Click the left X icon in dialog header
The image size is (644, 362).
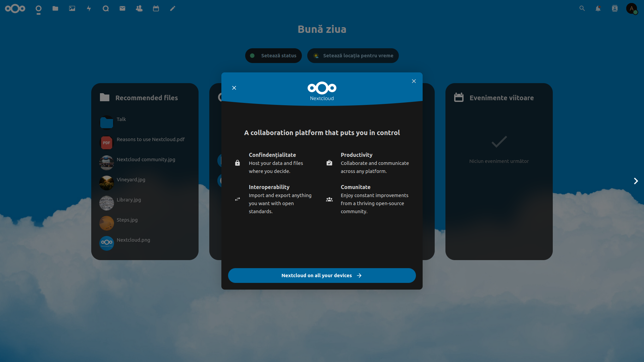coord(234,88)
